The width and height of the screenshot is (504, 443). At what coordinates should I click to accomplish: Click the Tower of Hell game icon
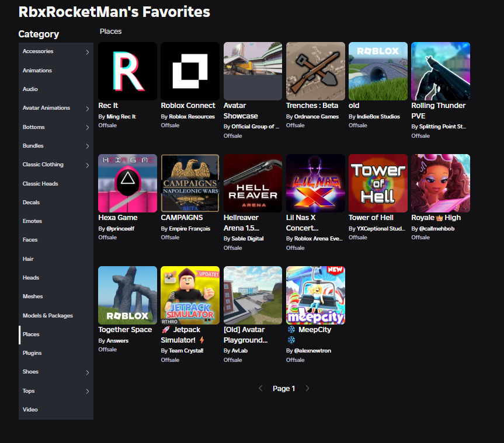378,183
